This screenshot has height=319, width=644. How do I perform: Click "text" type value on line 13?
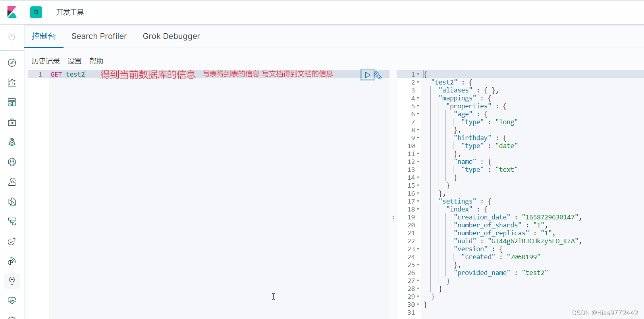click(x=507, y=169)
